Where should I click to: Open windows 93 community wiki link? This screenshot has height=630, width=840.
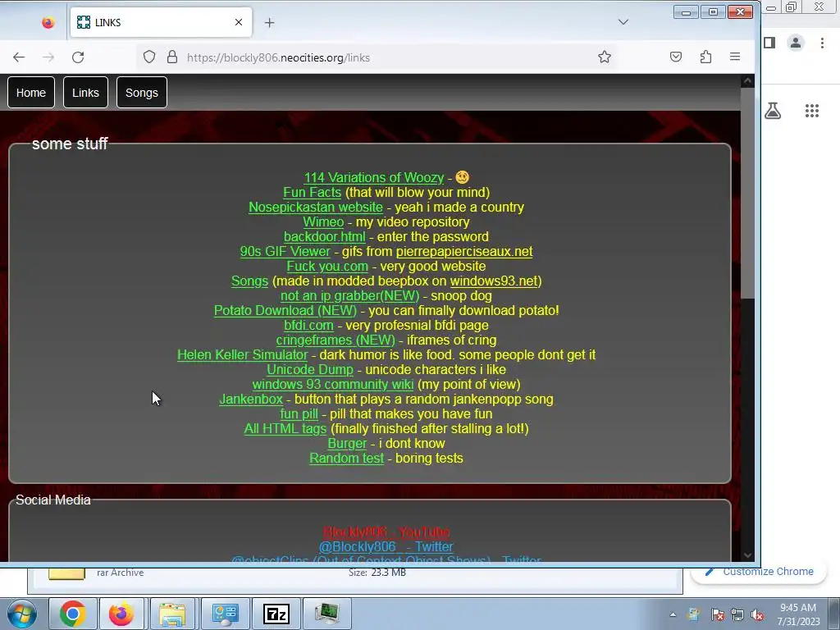(x=333, y=385)
